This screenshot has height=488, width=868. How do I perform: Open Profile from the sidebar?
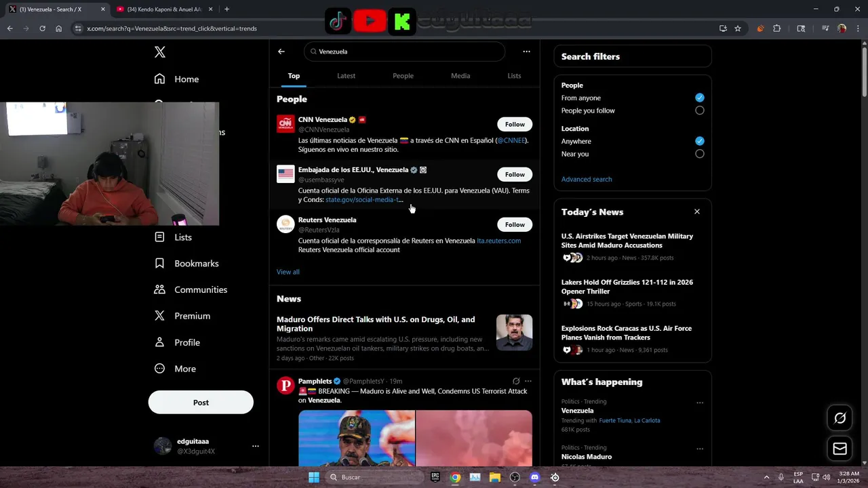click(177, 342)
